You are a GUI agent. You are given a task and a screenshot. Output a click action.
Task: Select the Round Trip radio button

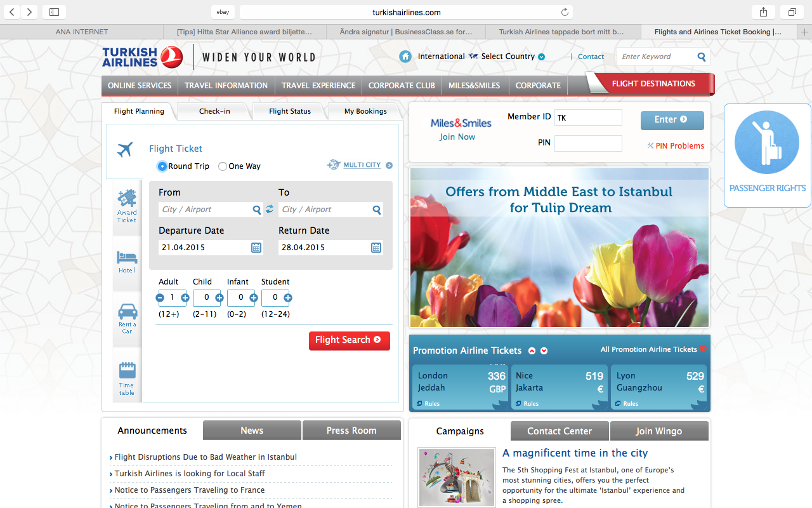162,166
